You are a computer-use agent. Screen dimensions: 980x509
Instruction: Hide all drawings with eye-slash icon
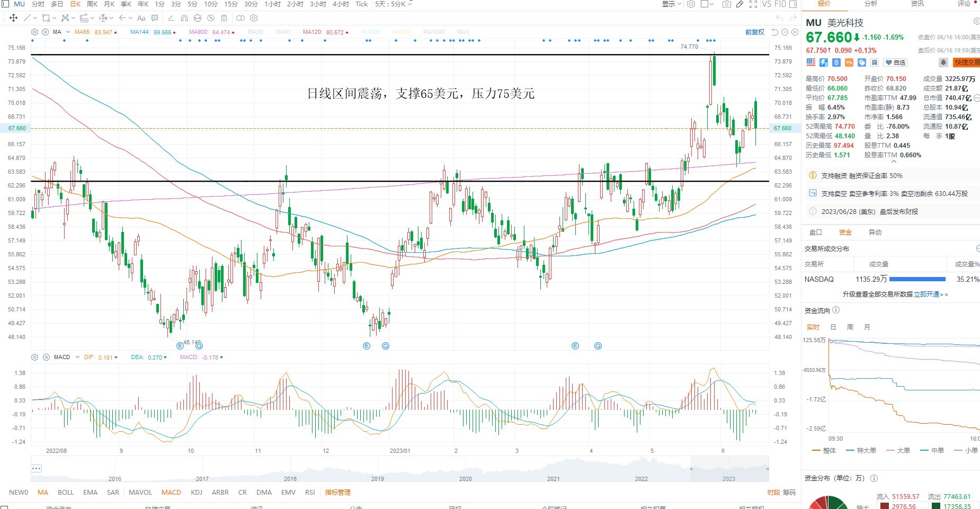pyautogui.click(x=211, y=18)
